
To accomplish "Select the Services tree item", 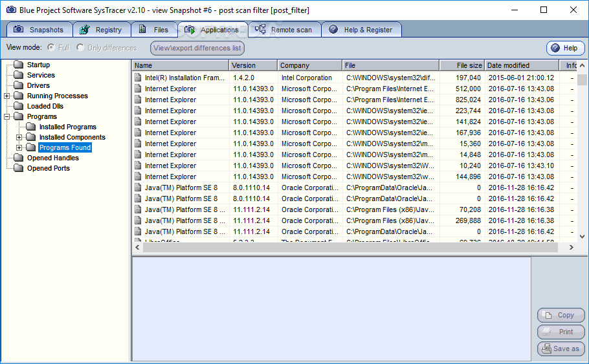I will click(x=41, y=75).
